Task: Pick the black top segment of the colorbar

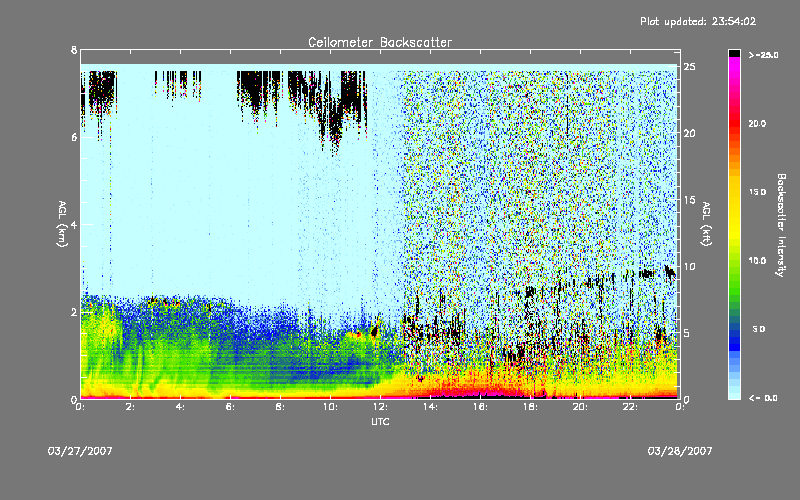Action: tap(734, 53)
